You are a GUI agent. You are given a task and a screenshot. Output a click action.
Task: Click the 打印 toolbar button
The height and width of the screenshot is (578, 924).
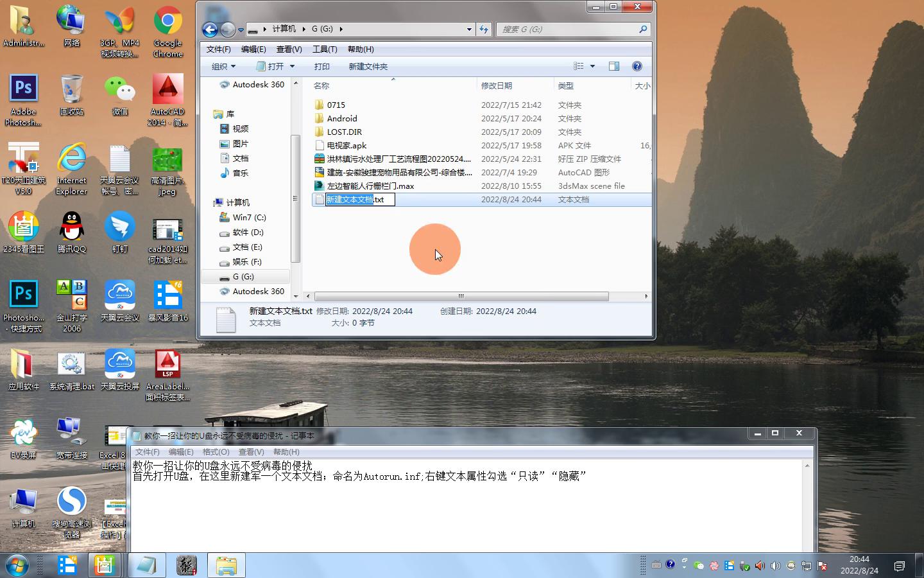(x=321, y=66)
